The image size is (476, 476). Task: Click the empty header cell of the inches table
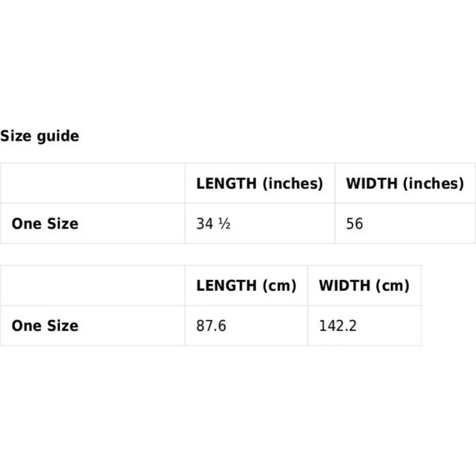(93, 183)
